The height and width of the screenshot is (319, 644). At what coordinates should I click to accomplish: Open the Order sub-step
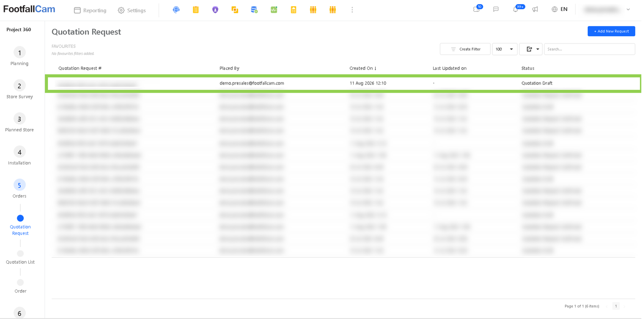point(20,287)
